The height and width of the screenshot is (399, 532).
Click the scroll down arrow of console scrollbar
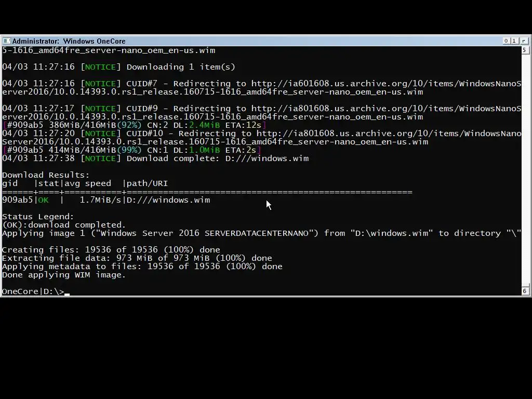tap(525, 291)
